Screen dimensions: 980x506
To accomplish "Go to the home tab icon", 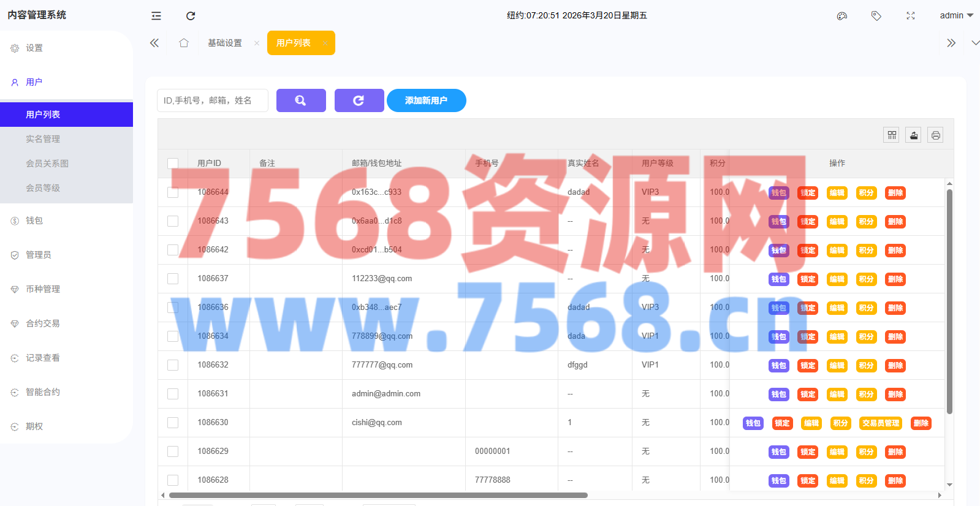I will (x=184, y=43).
